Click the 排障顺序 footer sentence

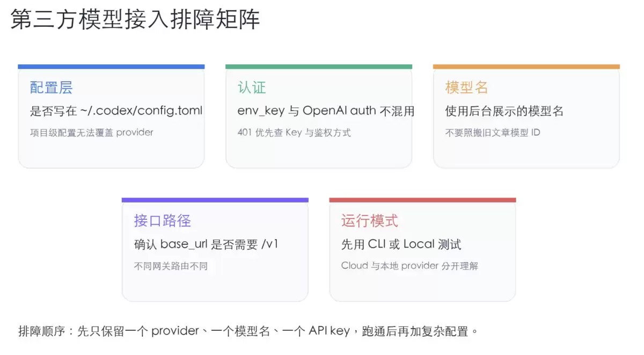[248, 331]
